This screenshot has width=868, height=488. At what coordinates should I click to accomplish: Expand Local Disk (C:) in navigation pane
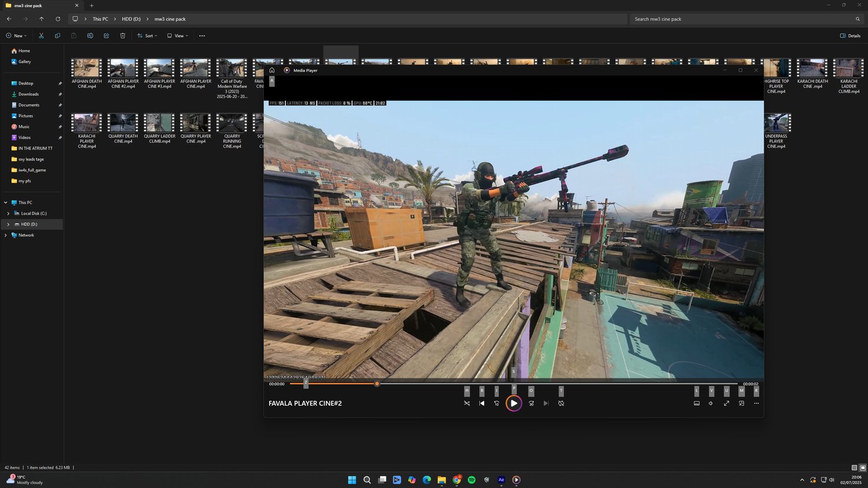(x=8, y=214)
